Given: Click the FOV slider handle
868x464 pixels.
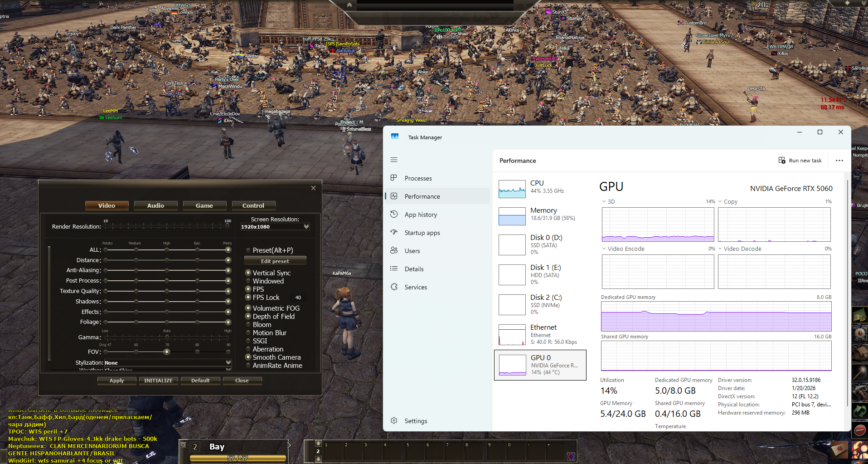Looking at the screenshot, I should (167, 352).
